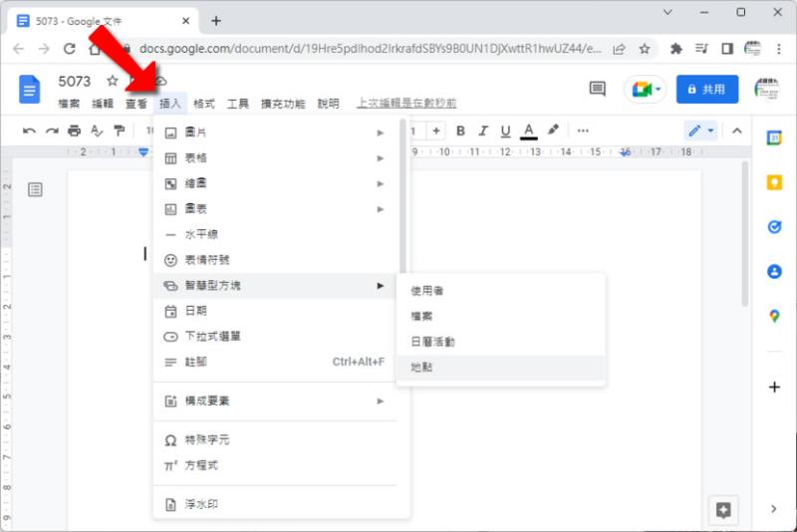Redo the last action
This screenshot has height=532, width=797.
click(x=52, y=132)
